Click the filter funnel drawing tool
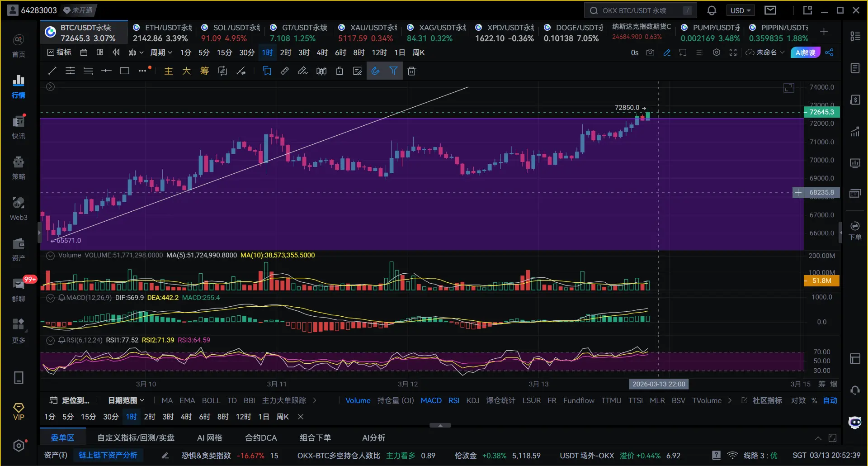This screenshot has width=868, height=466. pos(393,71)
